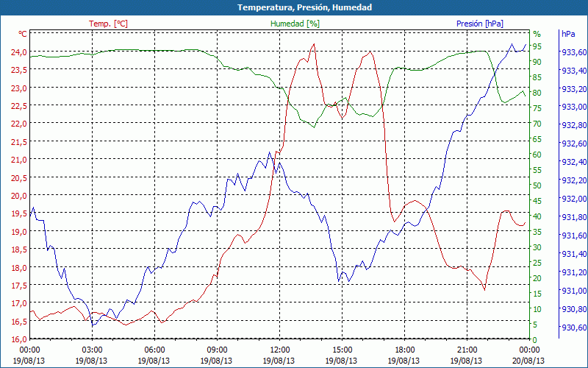This screenshot has width=588, height=368.
Task: Click the 18,5 temperature axis value
Action: pos(18,250)
